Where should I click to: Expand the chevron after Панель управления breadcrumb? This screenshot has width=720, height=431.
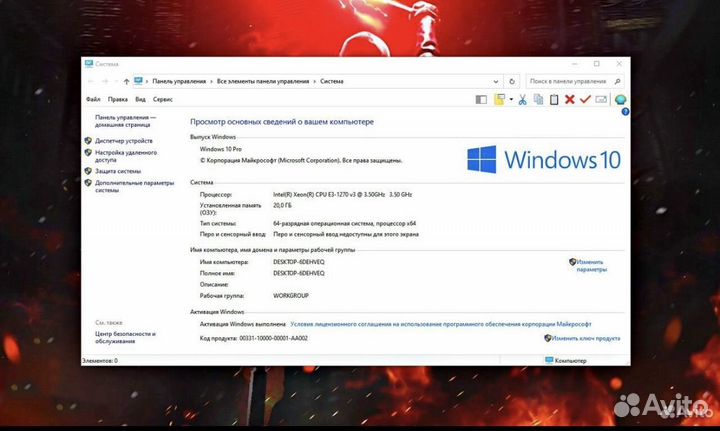212,80
